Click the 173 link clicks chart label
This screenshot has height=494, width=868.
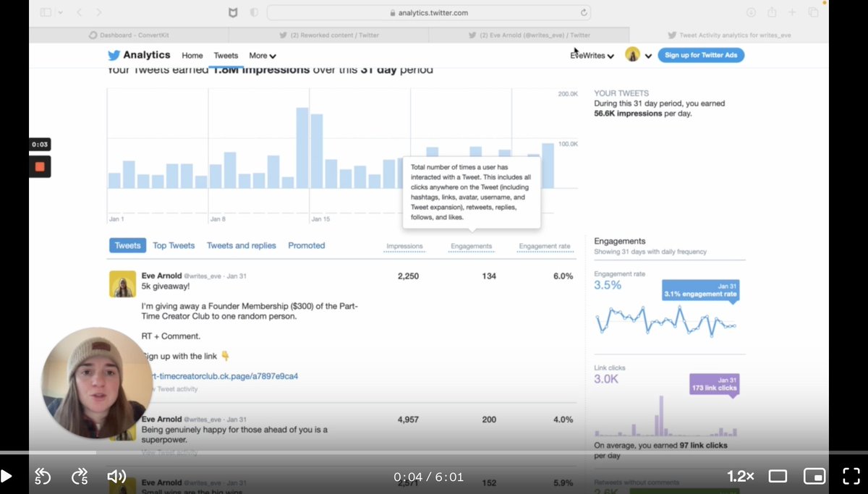(x=713, y=383)
